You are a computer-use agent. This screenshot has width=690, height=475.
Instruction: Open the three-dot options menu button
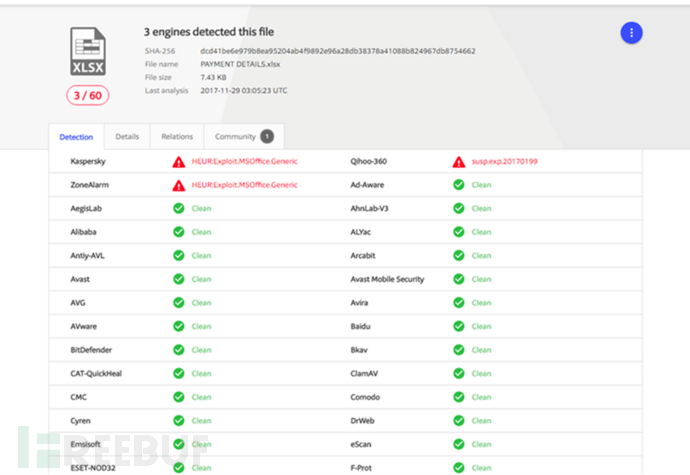(x=631, y=33)
